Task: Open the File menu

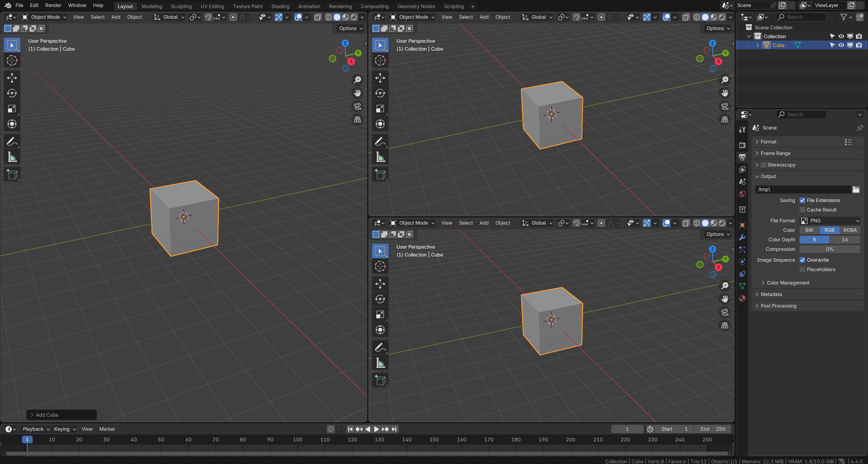Action: 19,5
